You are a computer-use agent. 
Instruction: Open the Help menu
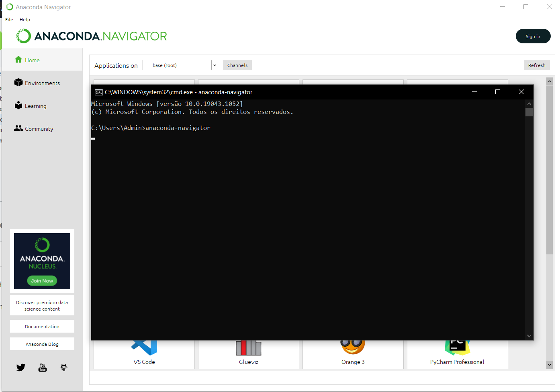coord(25,20)
